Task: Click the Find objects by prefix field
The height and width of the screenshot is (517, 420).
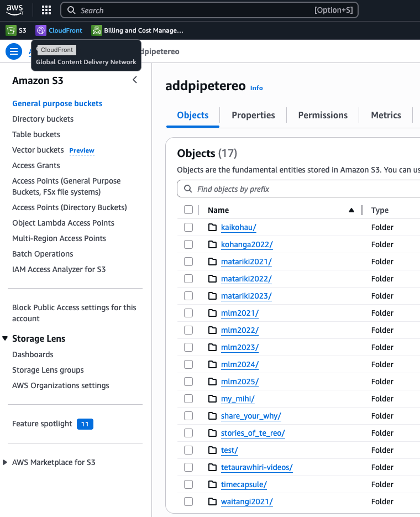Action: 304,189
